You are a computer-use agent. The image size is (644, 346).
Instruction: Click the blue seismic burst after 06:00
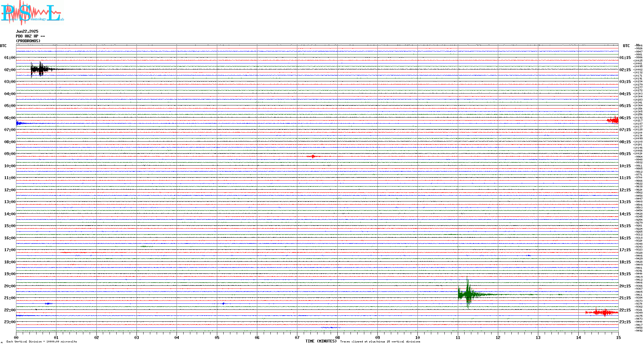24,123
